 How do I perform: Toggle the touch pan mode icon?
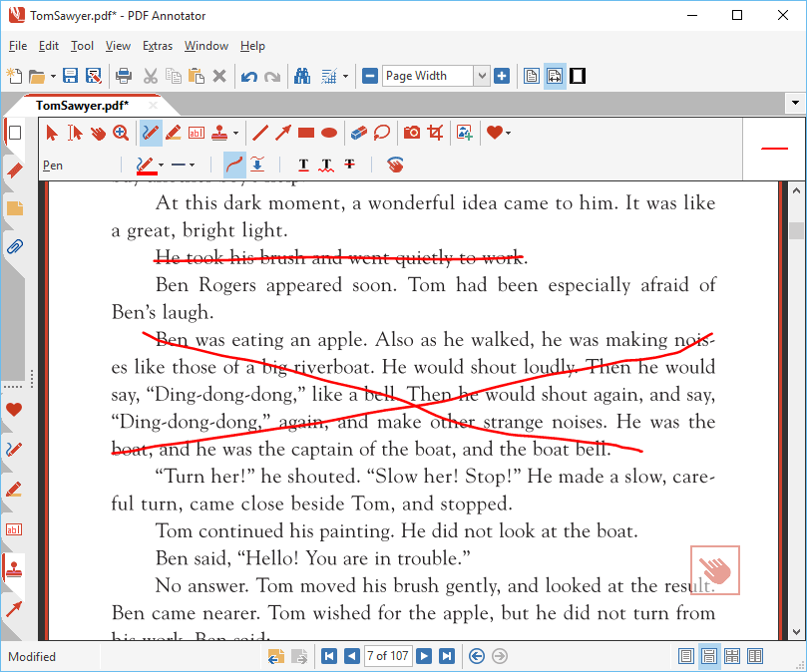coord(395,166)
